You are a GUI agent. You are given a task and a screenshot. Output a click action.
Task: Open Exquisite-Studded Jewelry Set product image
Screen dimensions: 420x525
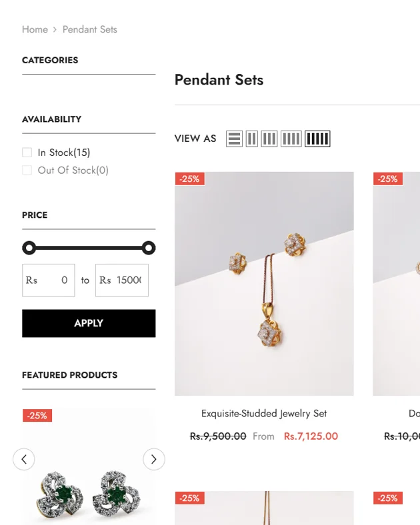tap(264, 284)
